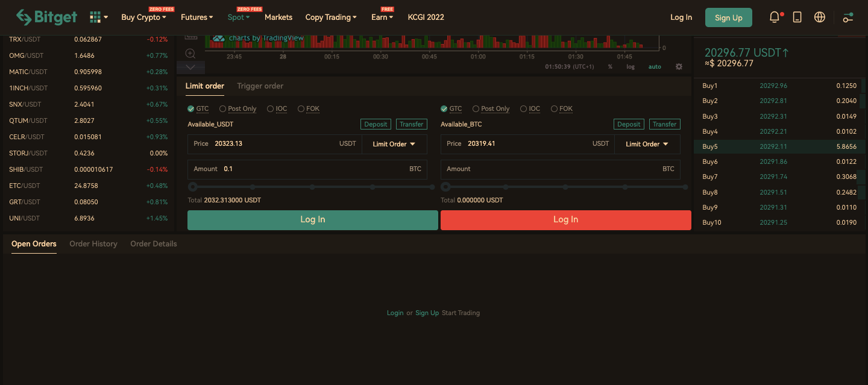Select GTC option in buy panel
This screenshot has width=868, height=385.
pos(198,109)
